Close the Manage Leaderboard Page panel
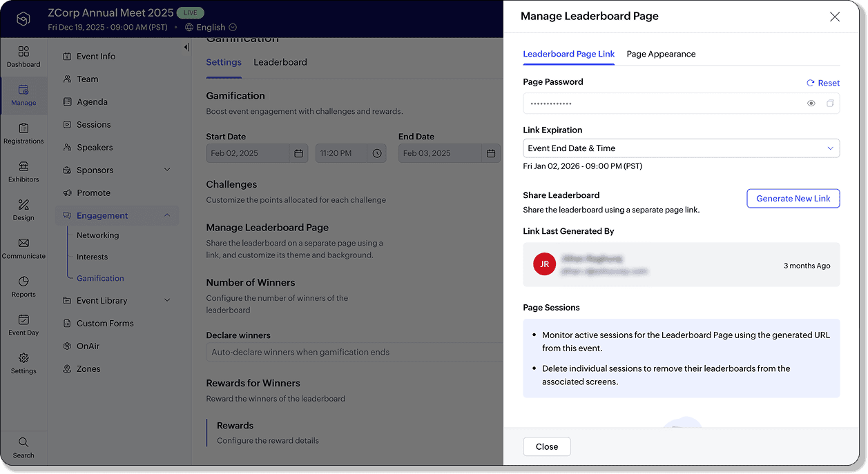This screenshot has width=868, height=474. [835, 17]
